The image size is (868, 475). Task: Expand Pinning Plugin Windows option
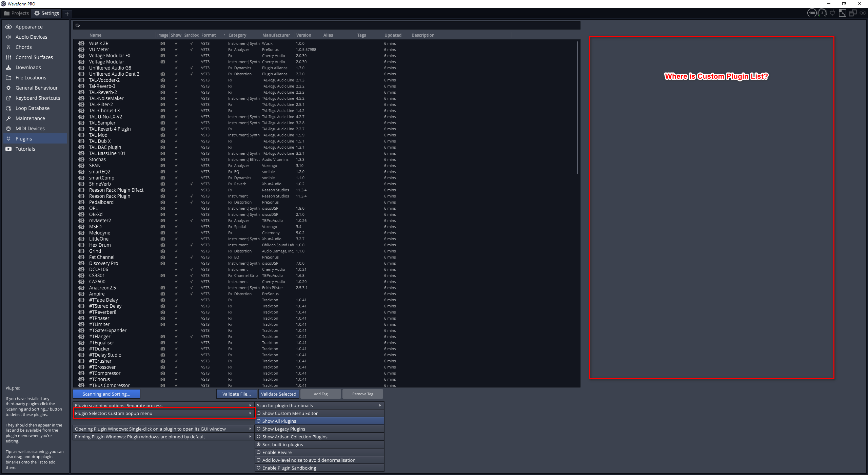[163, 437]
